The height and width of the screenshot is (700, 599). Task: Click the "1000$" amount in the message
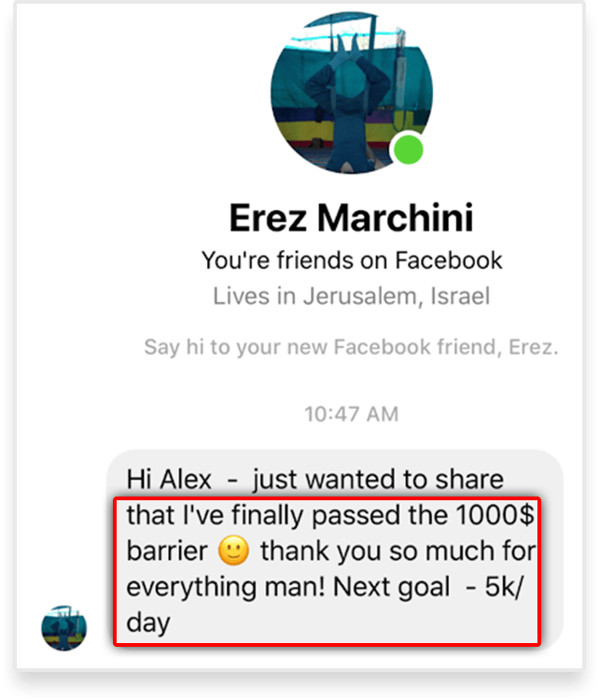pyautogui.click(x=495, y=515)
